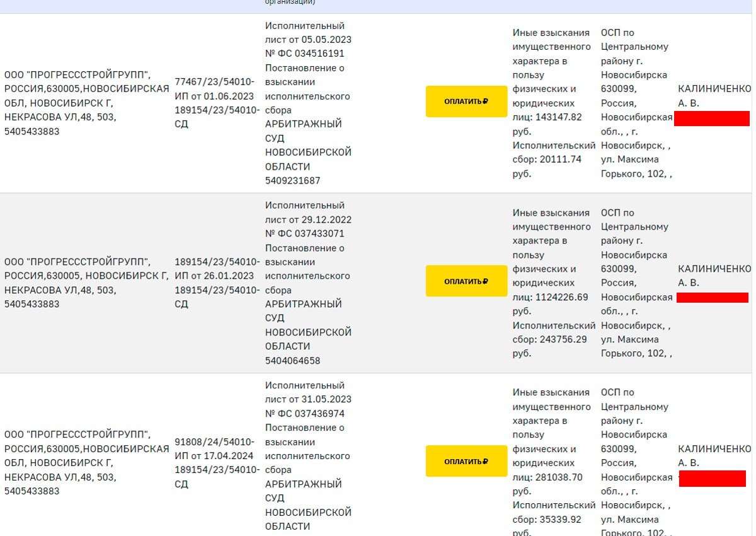756x536 pixels.
Task: Select court INN 5404064658
Action: click(x=292, y=361)
